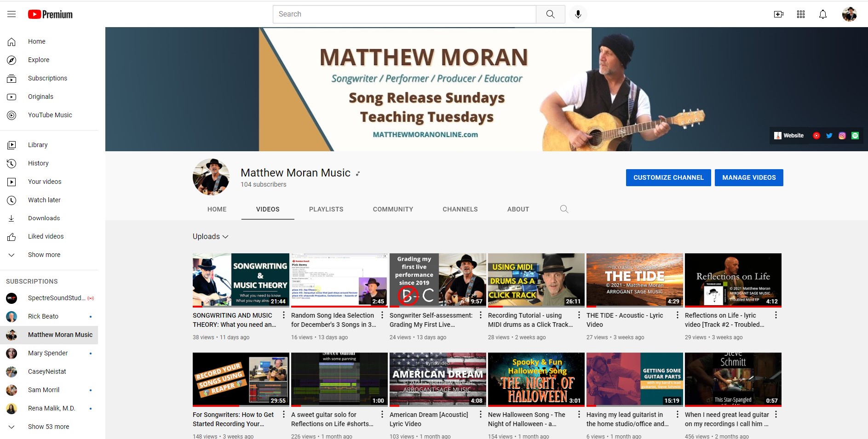Viewport: 868px width, 439px height.
Task: Open options for Random Song Idea Selection video
Action: (382, 315)
